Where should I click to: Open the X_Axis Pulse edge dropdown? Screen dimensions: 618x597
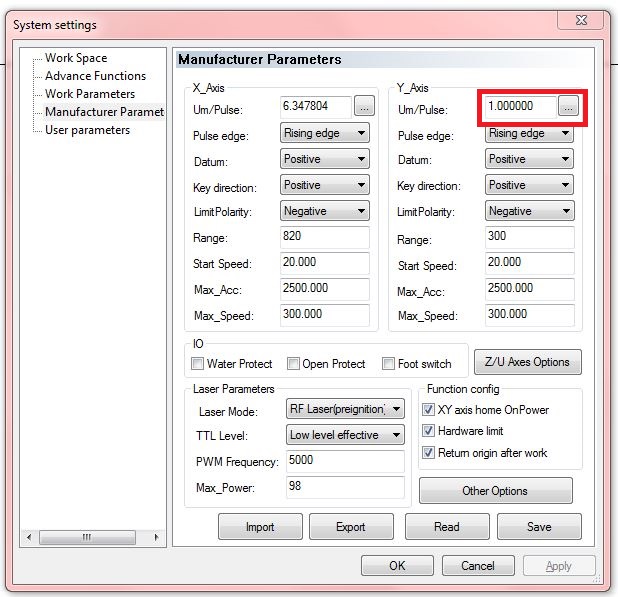coord(325,133)
